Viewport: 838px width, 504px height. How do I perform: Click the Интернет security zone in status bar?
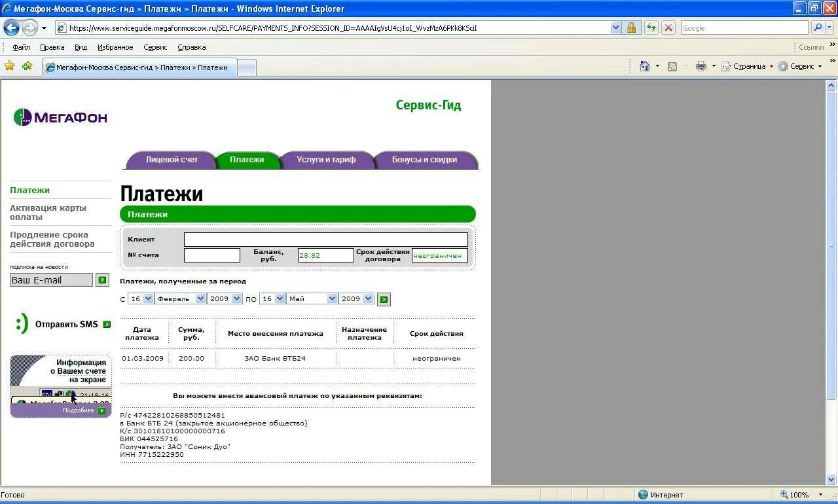[x=661, y=495]
